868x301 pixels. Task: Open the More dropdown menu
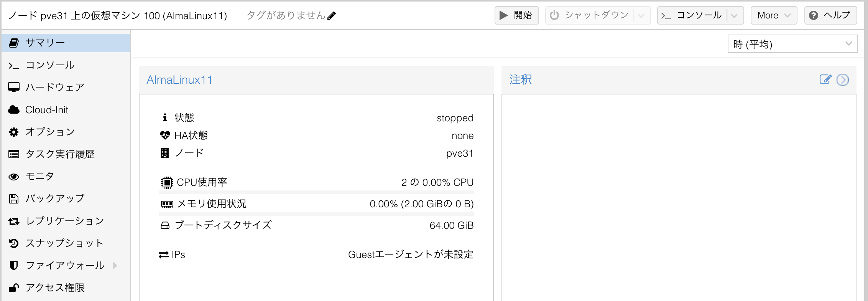(774, 15)
